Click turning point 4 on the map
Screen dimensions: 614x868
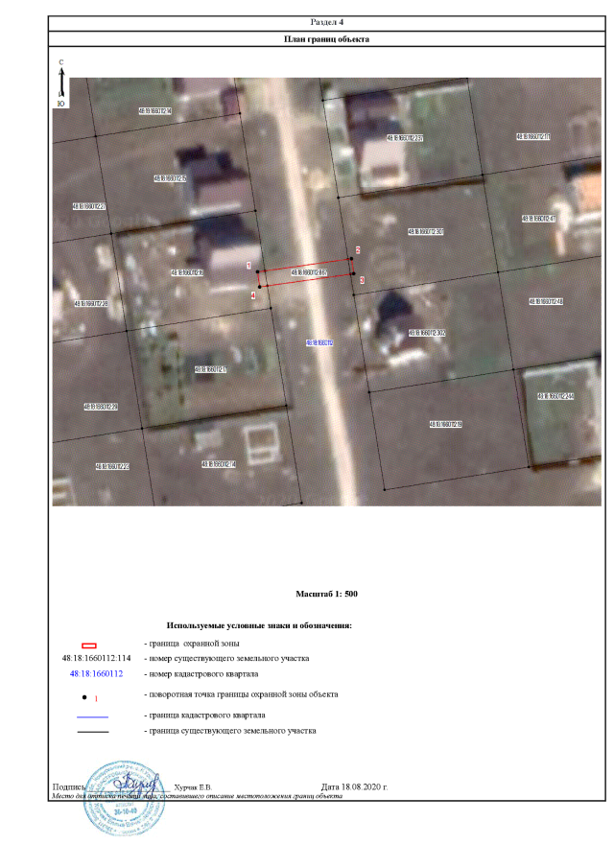[260, 288]
